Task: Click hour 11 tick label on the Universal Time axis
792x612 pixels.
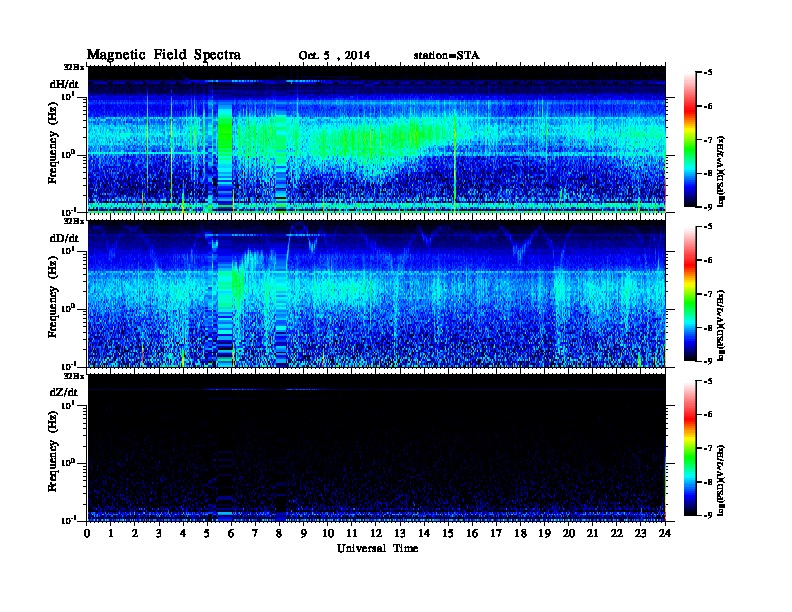Action: point(352,534)
